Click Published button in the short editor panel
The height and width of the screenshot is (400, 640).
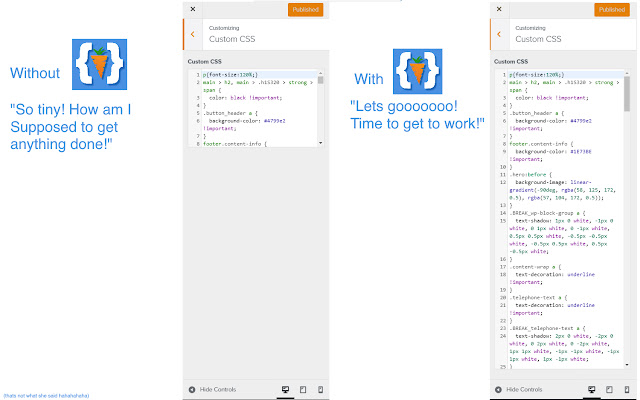(x=305, y=9)
